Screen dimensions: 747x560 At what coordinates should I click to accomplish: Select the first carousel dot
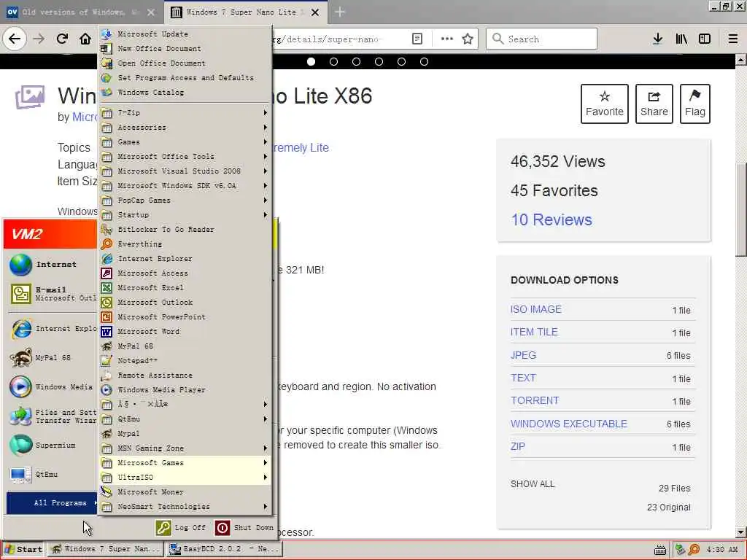point(311,61)
